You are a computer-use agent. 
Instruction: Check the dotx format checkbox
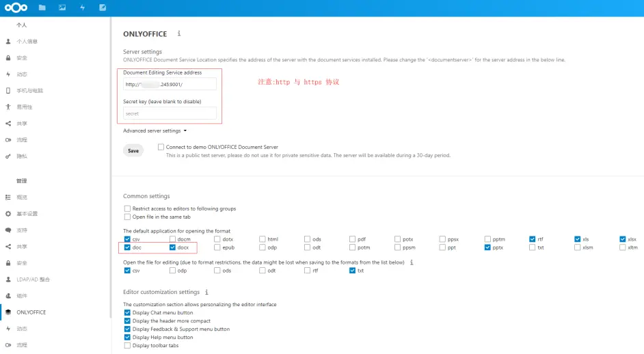click(x=217, y=239)
